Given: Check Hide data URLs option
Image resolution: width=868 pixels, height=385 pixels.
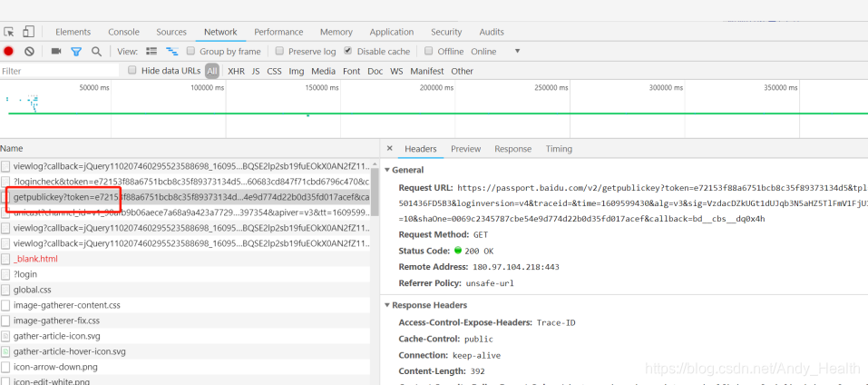Looking at the screenshot, I should [x=132, y=70].
